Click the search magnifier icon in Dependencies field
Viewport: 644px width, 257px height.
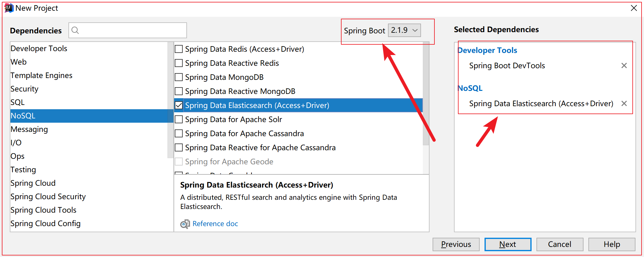pyautogui.click(x=75, y=30)
